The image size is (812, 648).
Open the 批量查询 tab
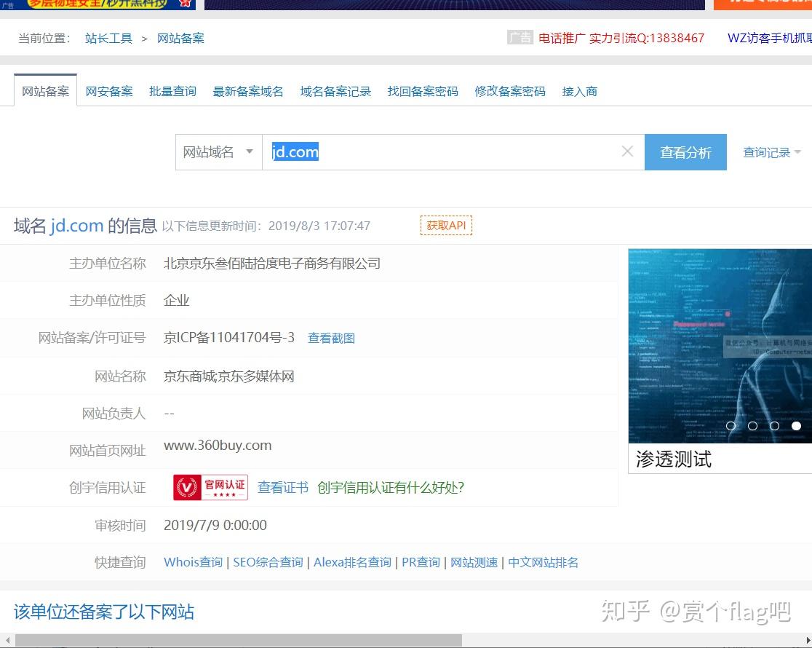tap(172, 92)
